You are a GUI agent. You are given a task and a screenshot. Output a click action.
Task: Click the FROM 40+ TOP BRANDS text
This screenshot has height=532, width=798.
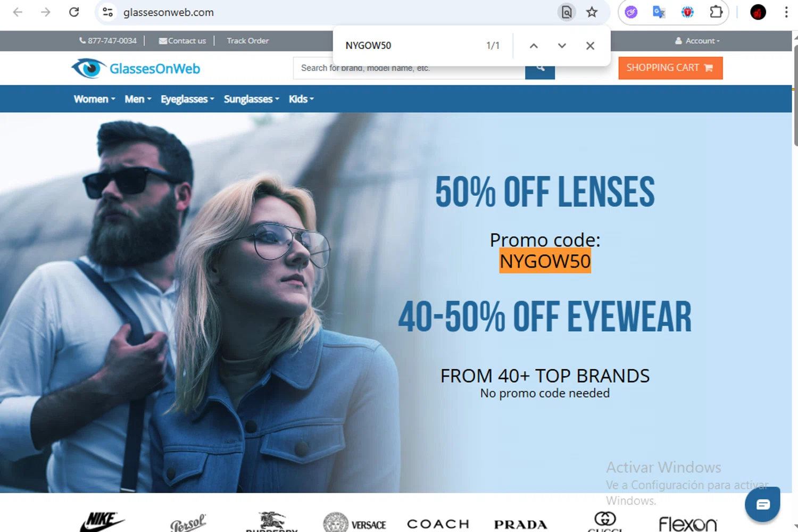(x=545, y=376)
